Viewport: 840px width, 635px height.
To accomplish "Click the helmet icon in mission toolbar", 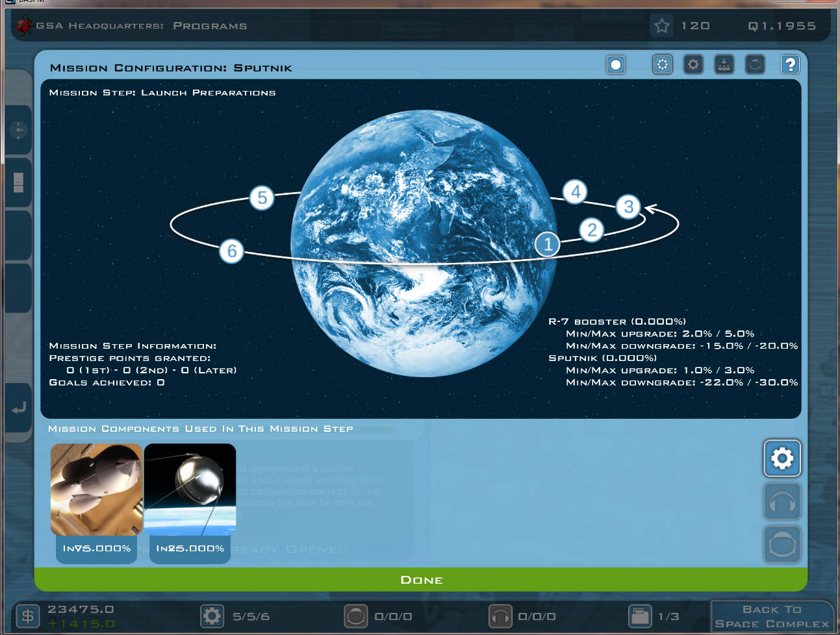I will coord(755,64).
